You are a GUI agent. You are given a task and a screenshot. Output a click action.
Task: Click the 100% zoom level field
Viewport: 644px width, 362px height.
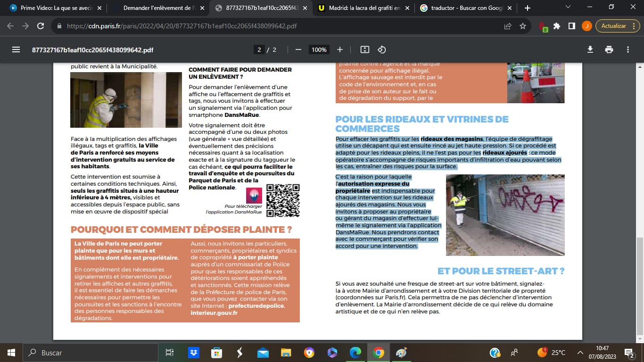(x=319, y=49)
